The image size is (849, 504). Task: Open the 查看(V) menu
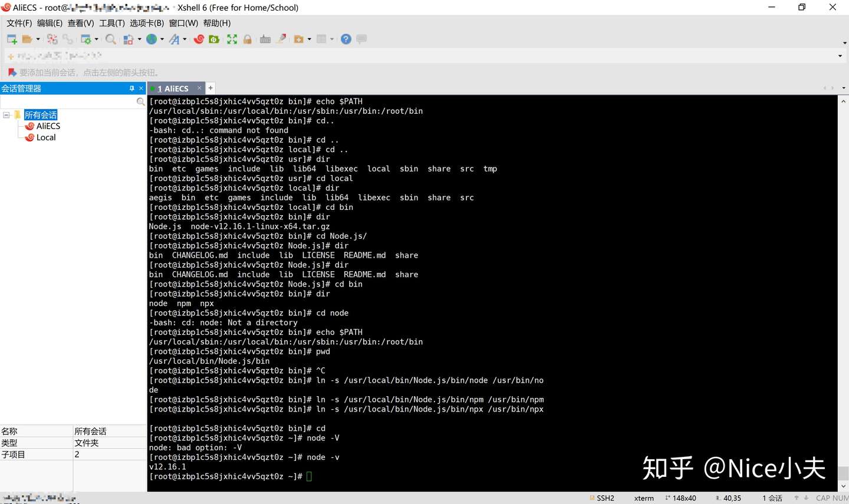tap(81, 23)
